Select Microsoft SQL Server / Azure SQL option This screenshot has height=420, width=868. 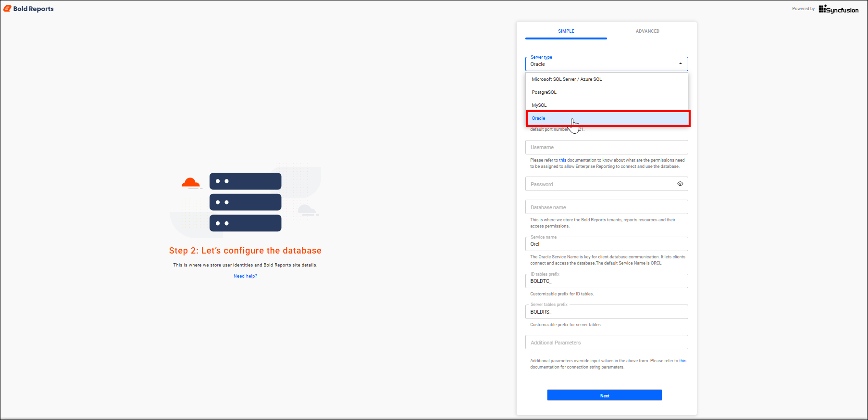pos(607,79)
